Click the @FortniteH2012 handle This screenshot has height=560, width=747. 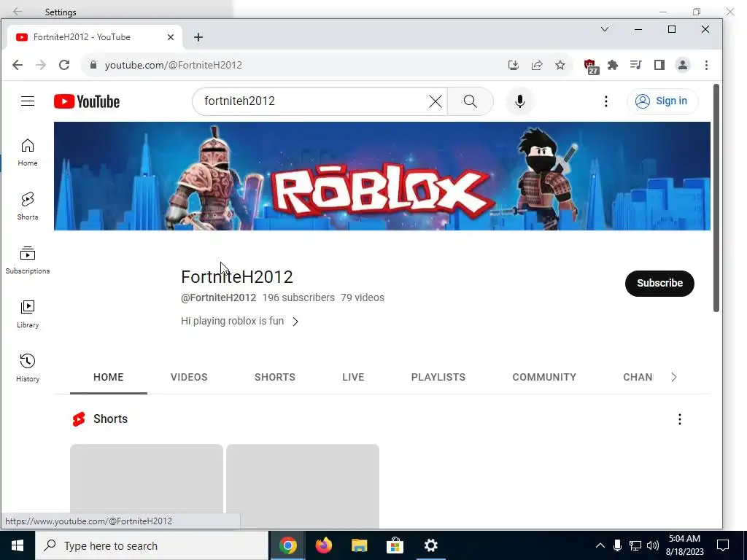coord(218,297)
